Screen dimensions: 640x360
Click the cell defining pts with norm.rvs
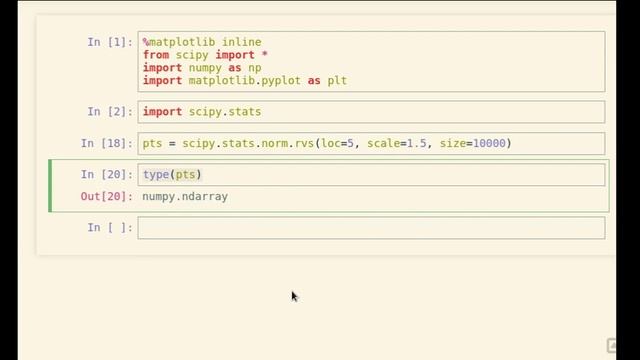(x=371, y=143)
